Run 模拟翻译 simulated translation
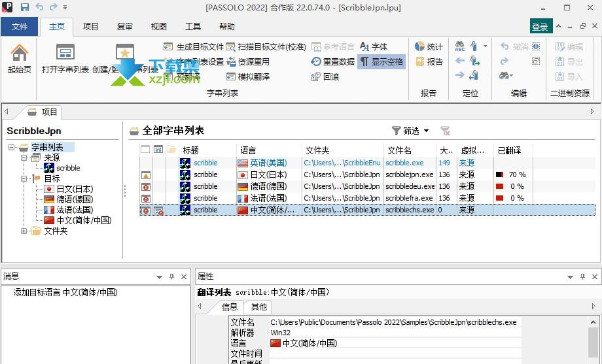Screen dimensions: 602x364 pos(247,76)
